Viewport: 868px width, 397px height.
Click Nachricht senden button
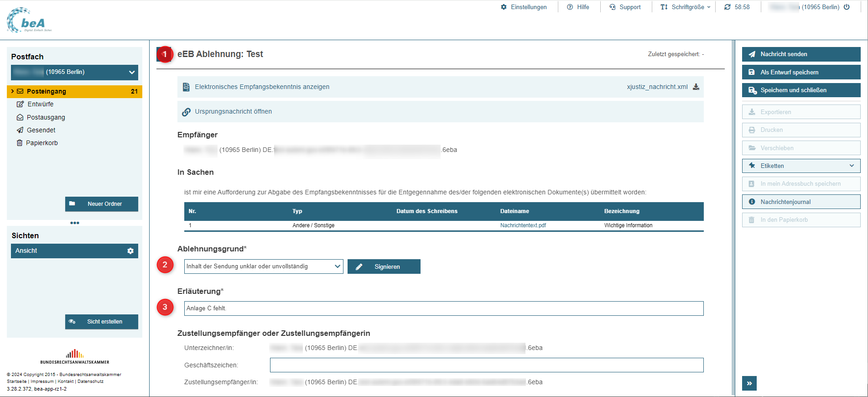pos(801,54)
